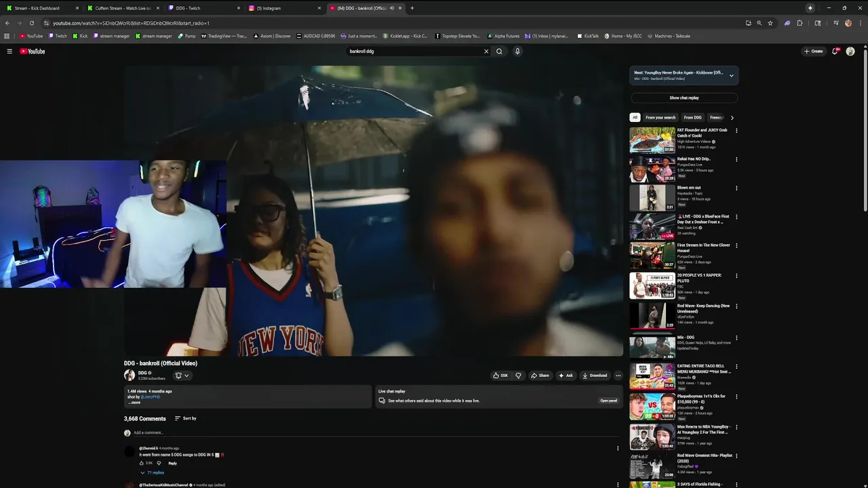Open menu for Blown em out

click(736, 188)
